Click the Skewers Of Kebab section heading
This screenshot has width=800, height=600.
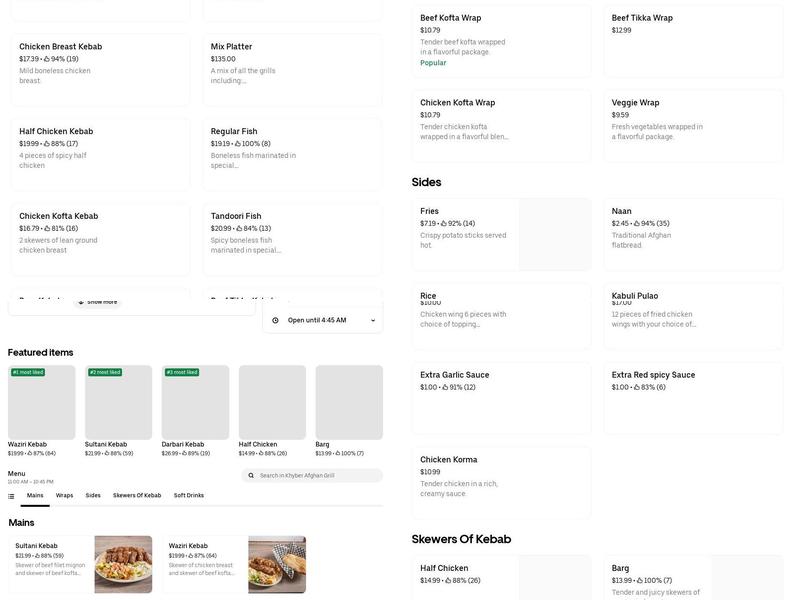tap(461, 539)
